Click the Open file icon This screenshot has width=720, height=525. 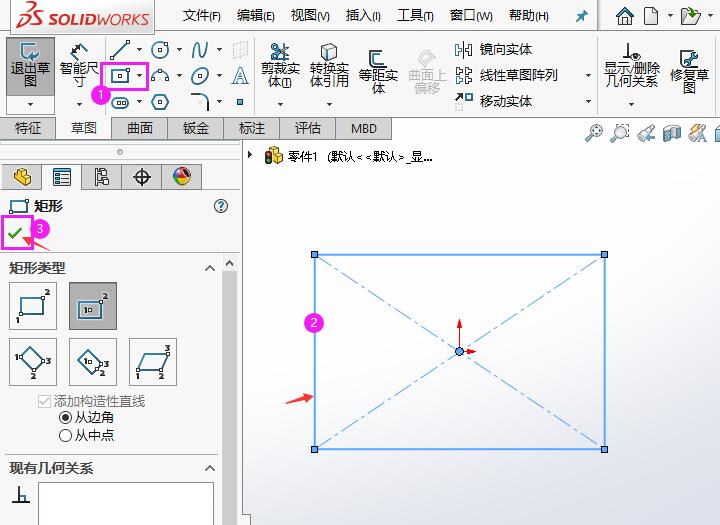[690, 16]
